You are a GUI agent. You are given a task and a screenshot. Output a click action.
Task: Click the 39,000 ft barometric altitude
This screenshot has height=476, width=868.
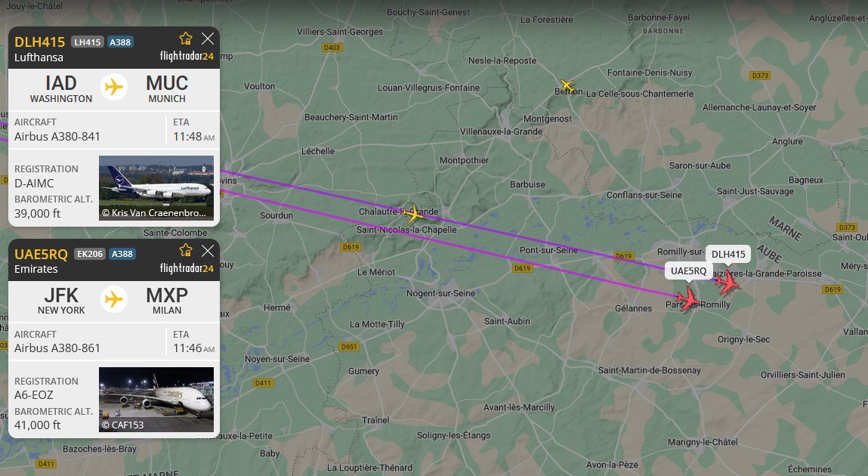tap(37, 214)
